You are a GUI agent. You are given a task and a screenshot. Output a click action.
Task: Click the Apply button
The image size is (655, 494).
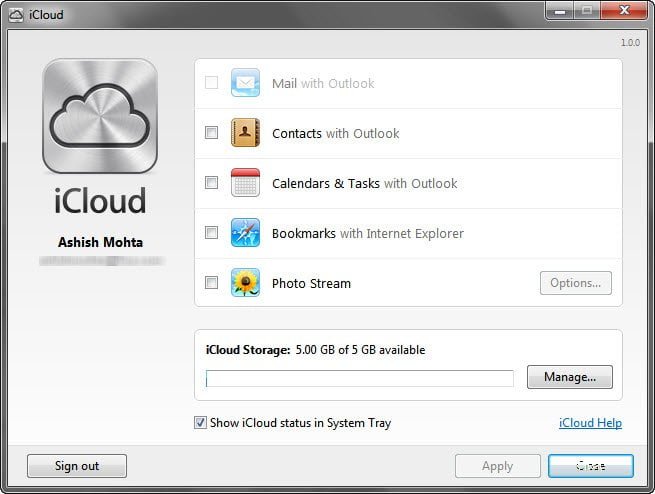coord(498,466)
